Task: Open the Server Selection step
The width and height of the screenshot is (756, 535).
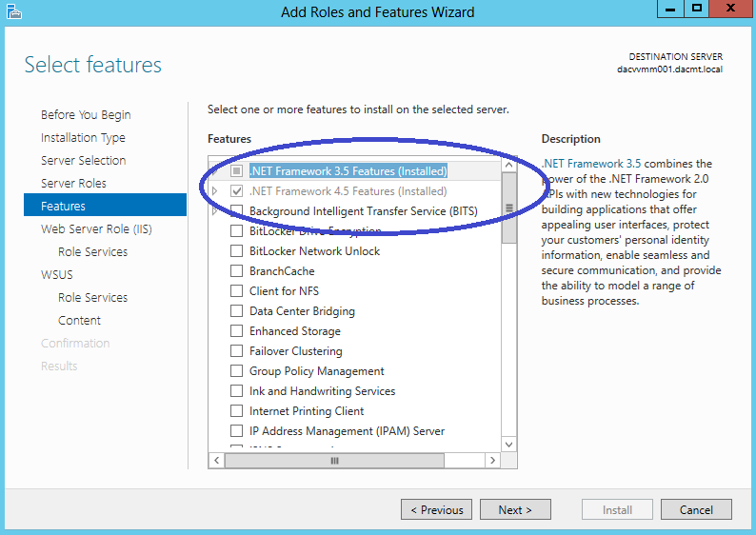Action: pyautogui.click(x=84, y=161)
